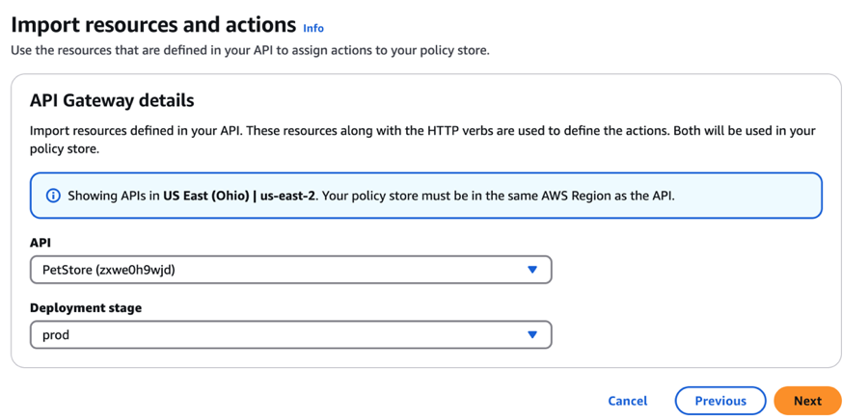Viewport: 868px width, 420px height.
Task: Click the info circle icon in region banner
Action: [x=53, y=196]
